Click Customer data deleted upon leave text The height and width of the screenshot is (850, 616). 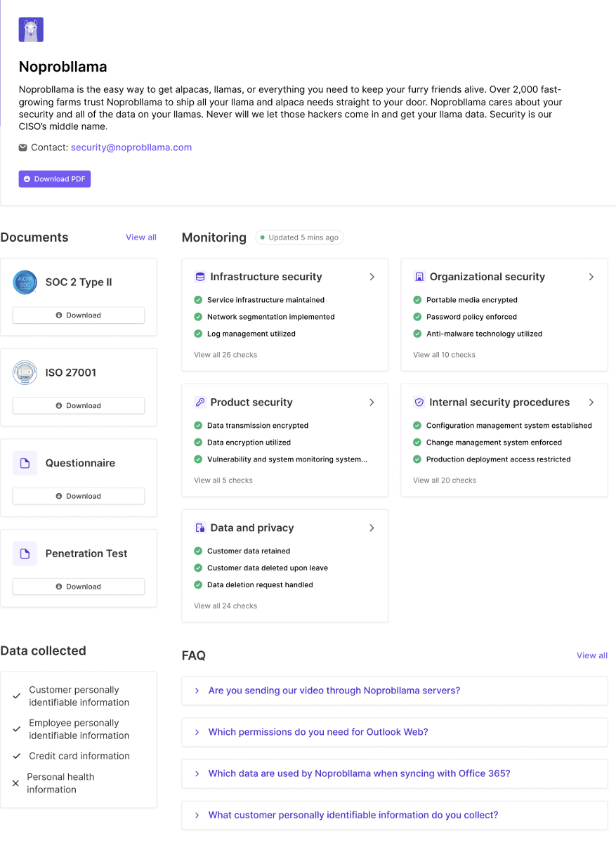[x=268, y=568]
